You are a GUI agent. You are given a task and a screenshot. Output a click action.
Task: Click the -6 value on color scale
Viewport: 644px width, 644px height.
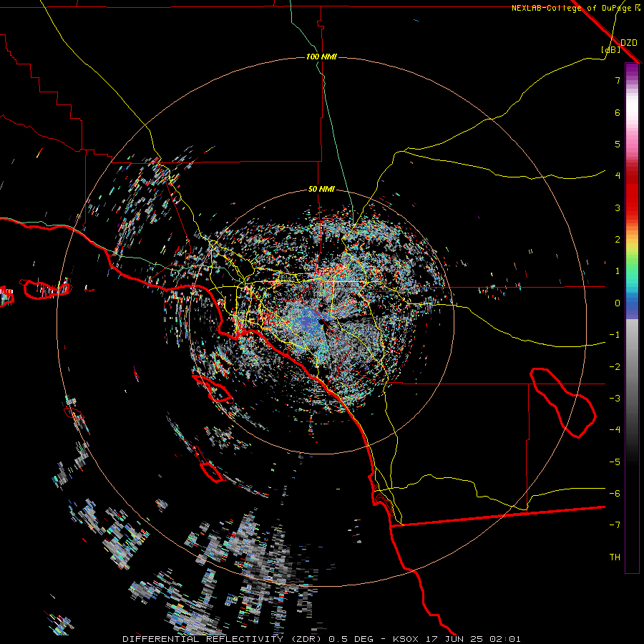615,494
